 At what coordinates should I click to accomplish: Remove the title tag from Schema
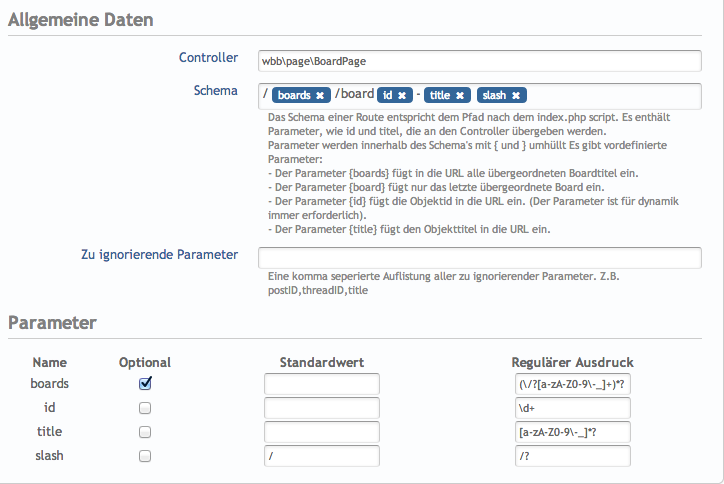(459, 95)
